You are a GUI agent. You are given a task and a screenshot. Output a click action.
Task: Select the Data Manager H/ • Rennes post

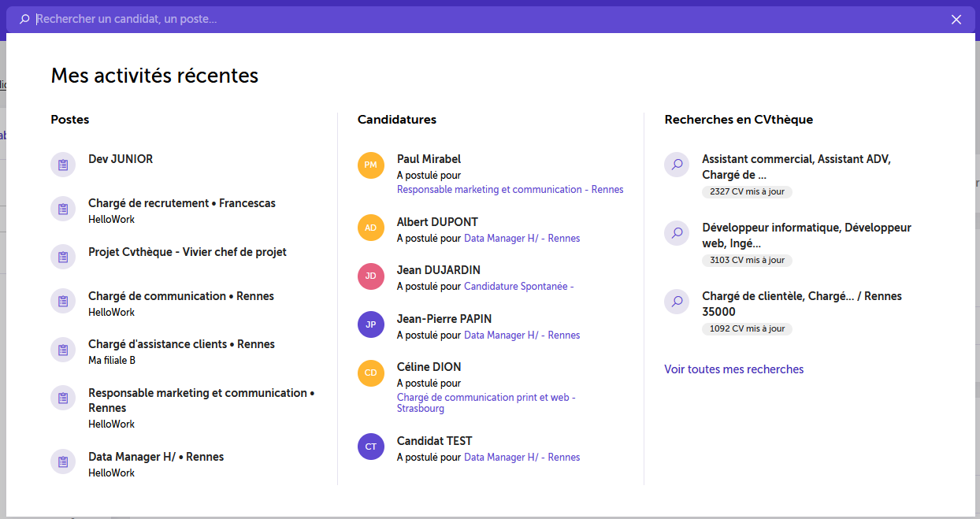[x=156, y=464]
